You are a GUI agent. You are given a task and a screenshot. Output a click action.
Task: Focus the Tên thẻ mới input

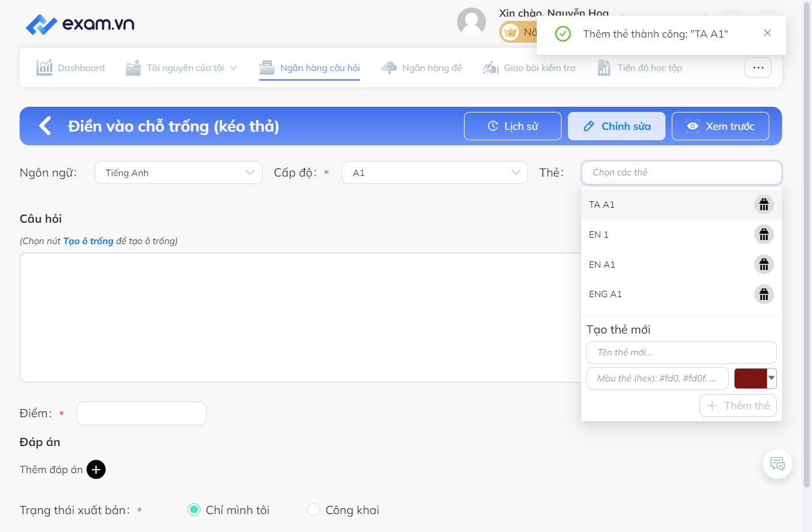tap(682, 352)
